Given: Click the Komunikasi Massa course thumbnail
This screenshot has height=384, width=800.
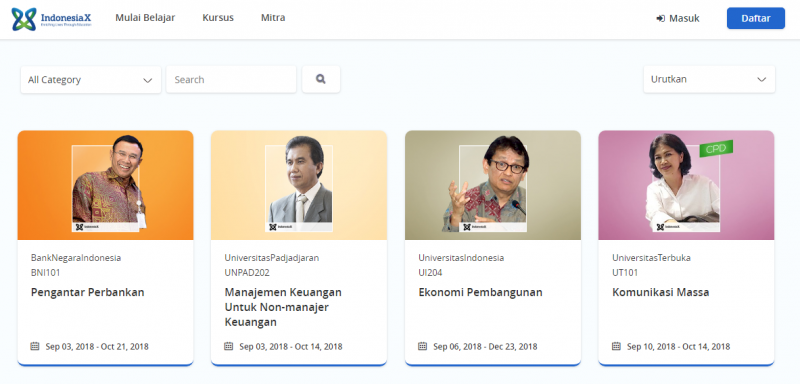Looking at the screenshot, I should tap(686, 185).
